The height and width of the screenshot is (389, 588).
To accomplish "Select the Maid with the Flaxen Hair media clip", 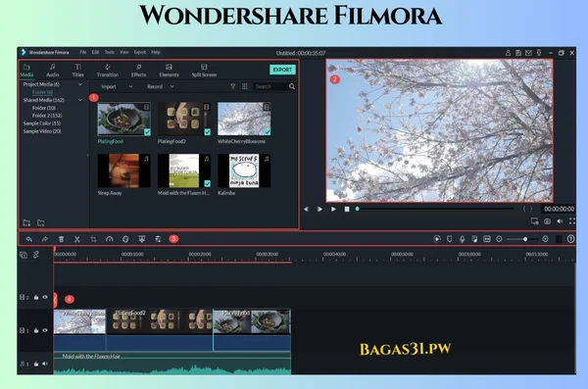I will tap(184, 170).
